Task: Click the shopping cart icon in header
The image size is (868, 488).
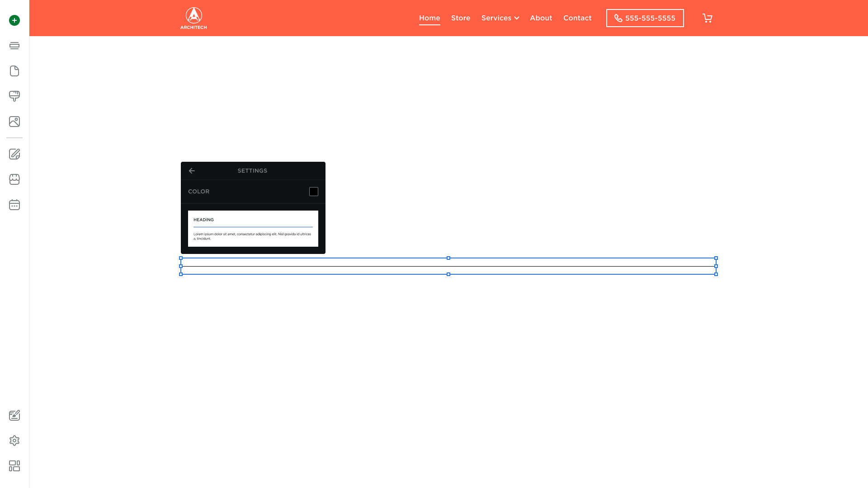Action: click(708, 18)
